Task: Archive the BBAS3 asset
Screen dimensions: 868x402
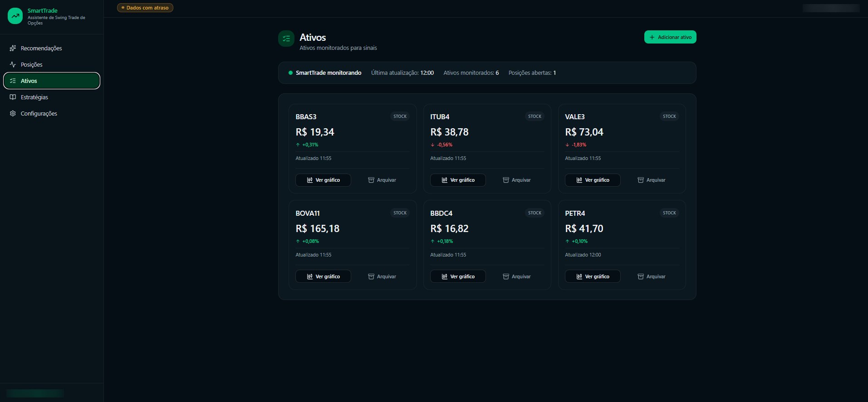Action: pyautogui.click(x=382, y=180)
